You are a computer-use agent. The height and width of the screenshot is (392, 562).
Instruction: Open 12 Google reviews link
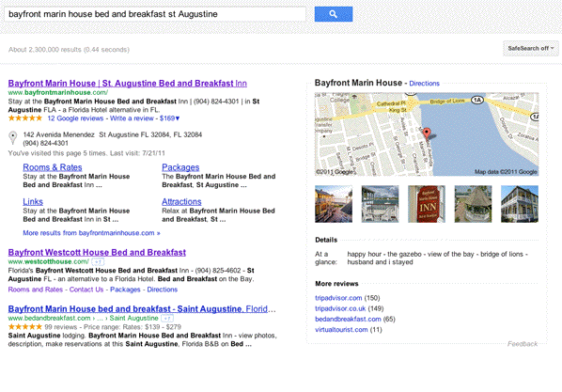(75, 118)
